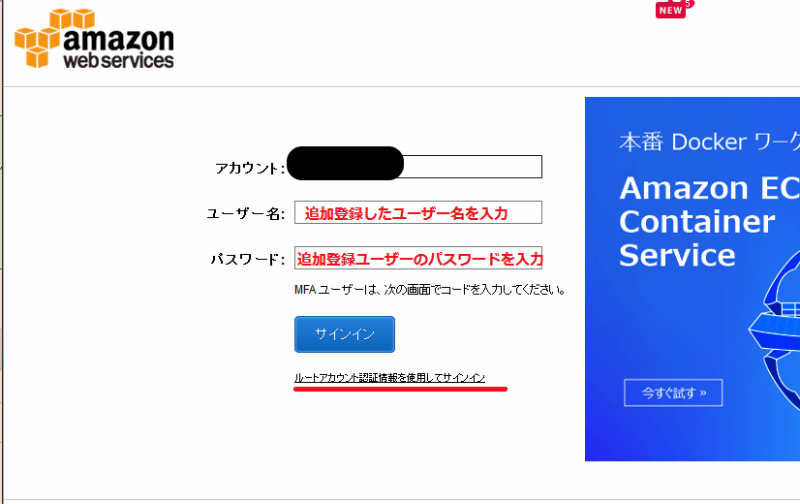Viewport: 800px width, 504px height.
Task: Click the black redacted account name area
Action: coord(344,163)
